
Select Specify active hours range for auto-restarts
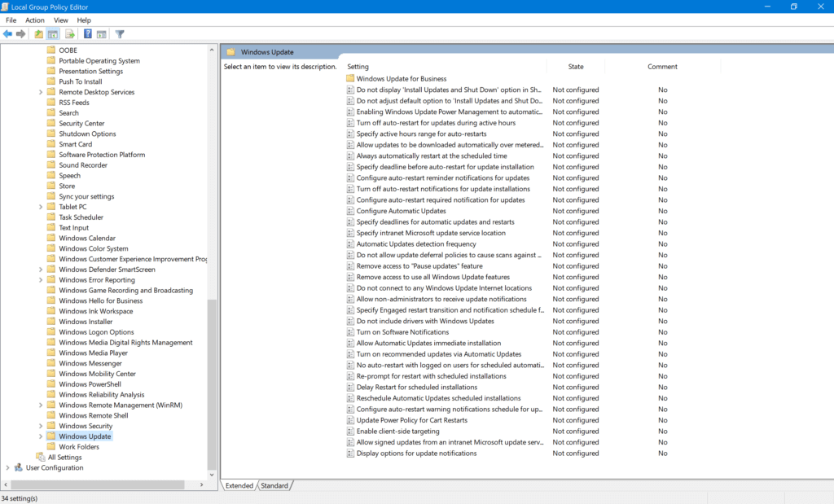[x=422, y=134]
